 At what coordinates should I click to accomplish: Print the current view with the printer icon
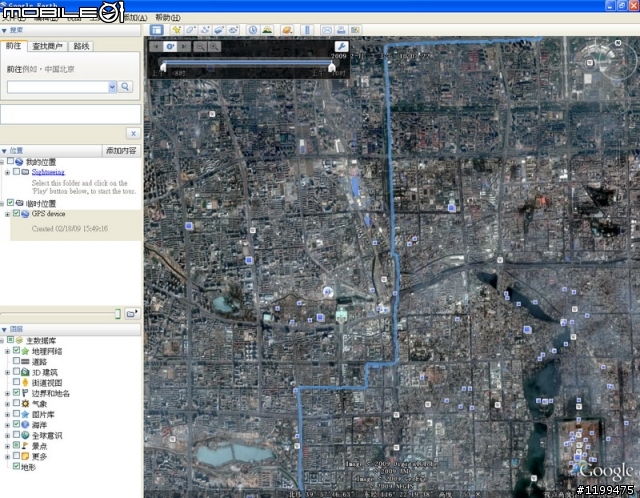341,30
